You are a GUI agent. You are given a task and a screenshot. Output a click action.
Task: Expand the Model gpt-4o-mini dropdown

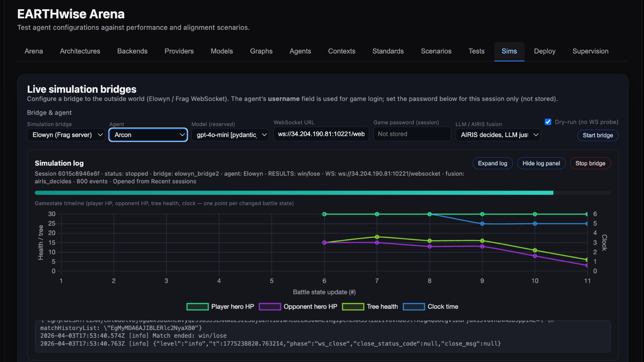click(230, 135)
